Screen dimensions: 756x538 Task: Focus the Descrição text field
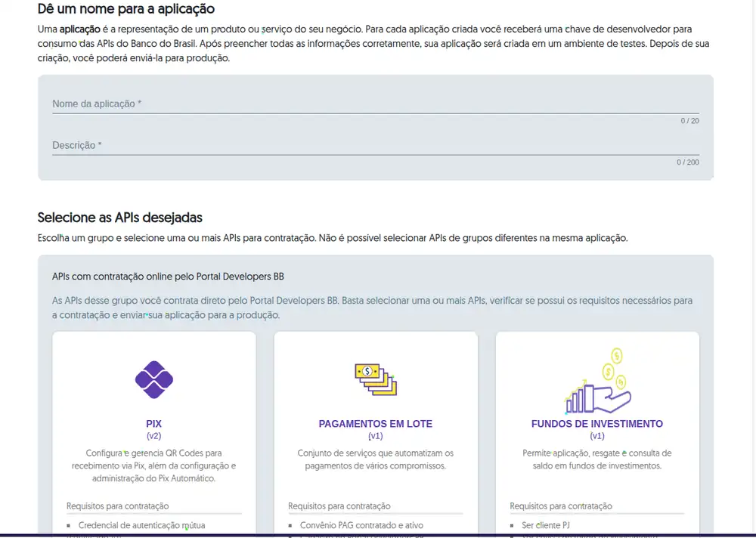(x=376, y=145)
